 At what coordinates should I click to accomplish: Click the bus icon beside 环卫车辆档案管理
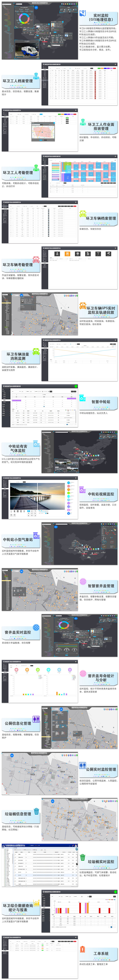[83, 214]
